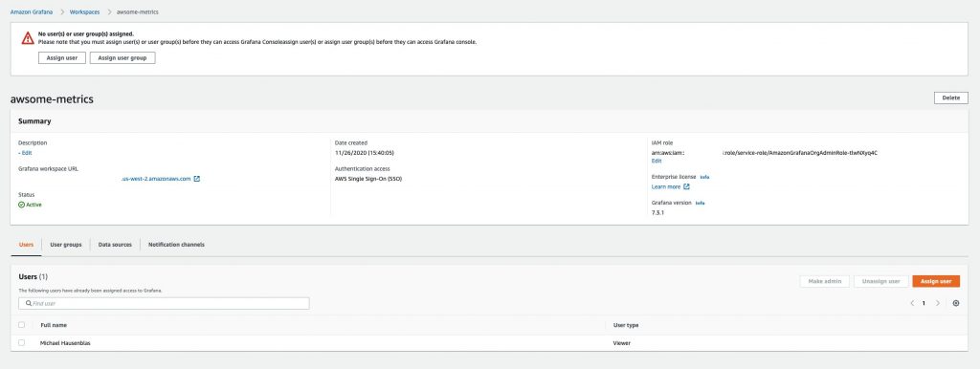
Task: Open the users table settings gear icon
Action: pos(956,303)
